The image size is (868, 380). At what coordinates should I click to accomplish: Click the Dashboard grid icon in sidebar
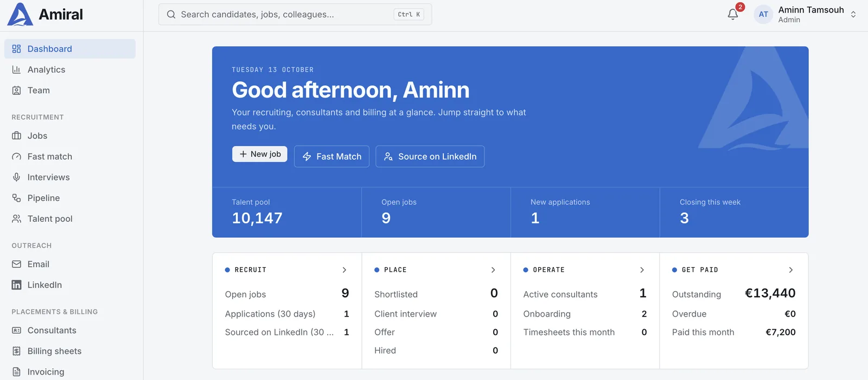click(17, 49)
